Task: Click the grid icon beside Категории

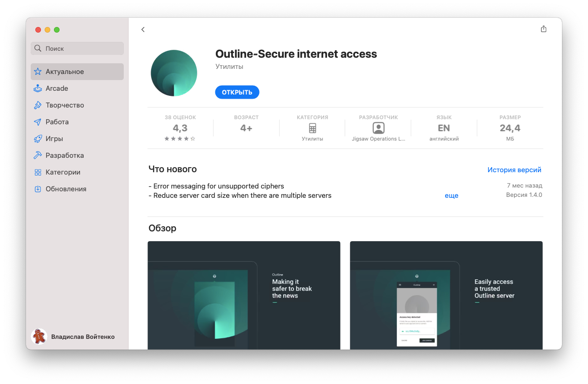Action: coord(38,172)
